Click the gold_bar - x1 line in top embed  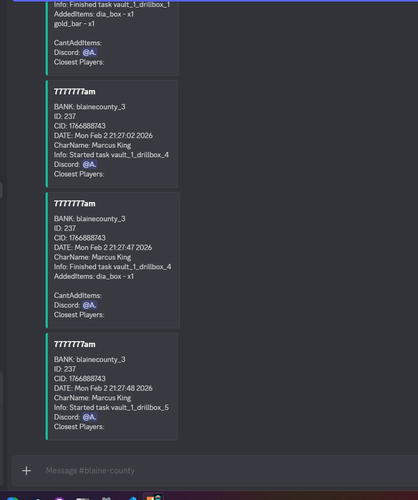click(74, 24)
